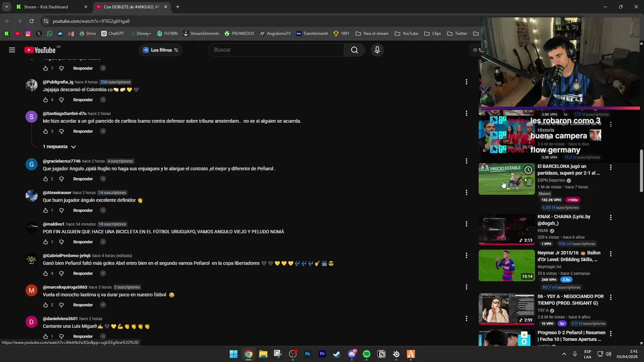Like @GabrielPerdomo-je9qk's comment
The image size is (644, 362).
tap(45, 274)
